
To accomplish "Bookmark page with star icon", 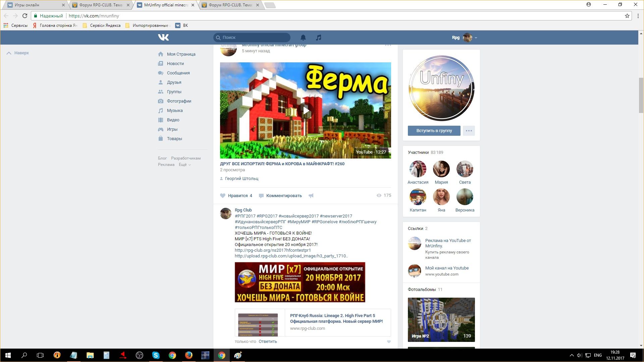I will pyautogui.click(x=627, y=16).
